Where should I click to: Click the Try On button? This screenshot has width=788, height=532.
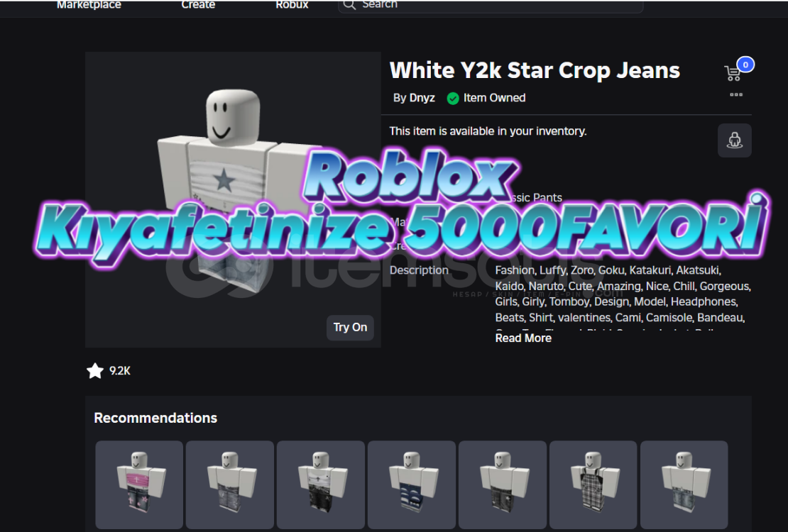[350, 328]
